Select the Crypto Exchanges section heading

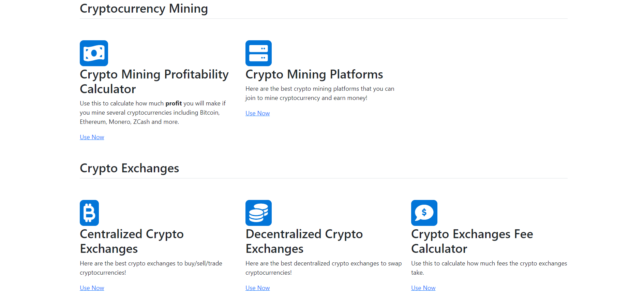(129, 168)
